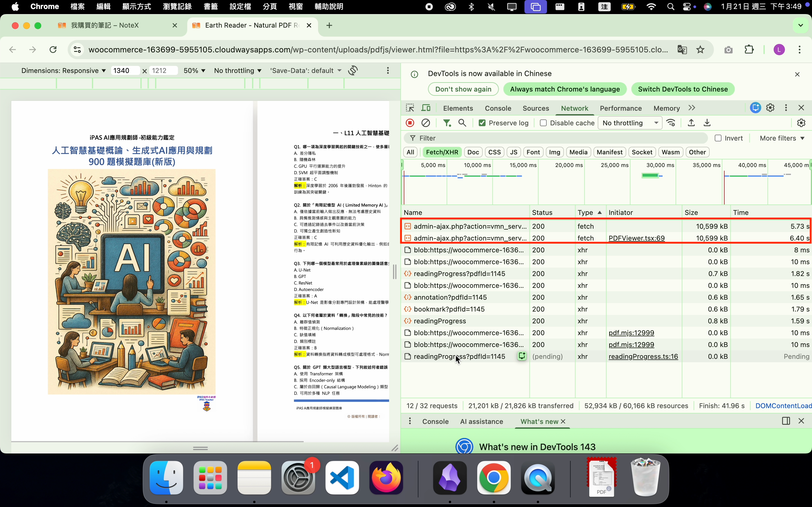Expand the More filters dropdown

[x=782, y=138]
